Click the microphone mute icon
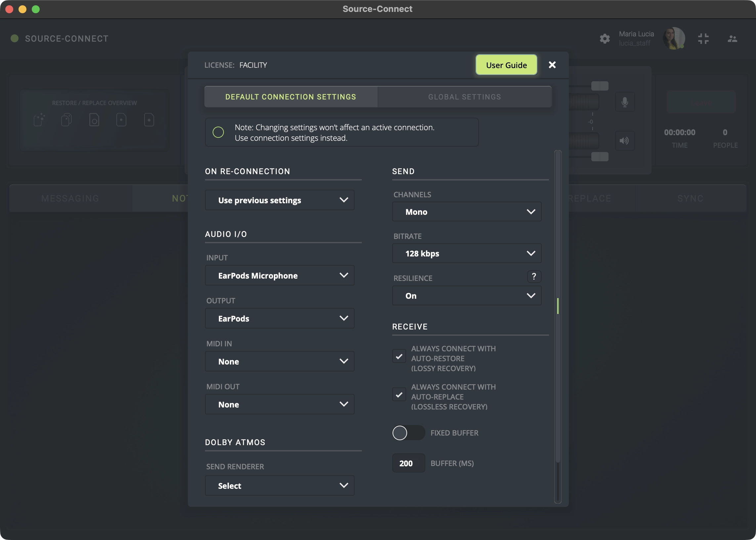The image size is (756, 540). tap(625, 102)
